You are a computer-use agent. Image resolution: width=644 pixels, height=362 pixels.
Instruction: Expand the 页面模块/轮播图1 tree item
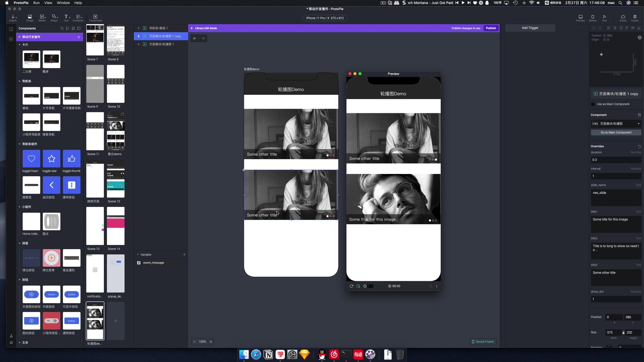coord(139,44)
